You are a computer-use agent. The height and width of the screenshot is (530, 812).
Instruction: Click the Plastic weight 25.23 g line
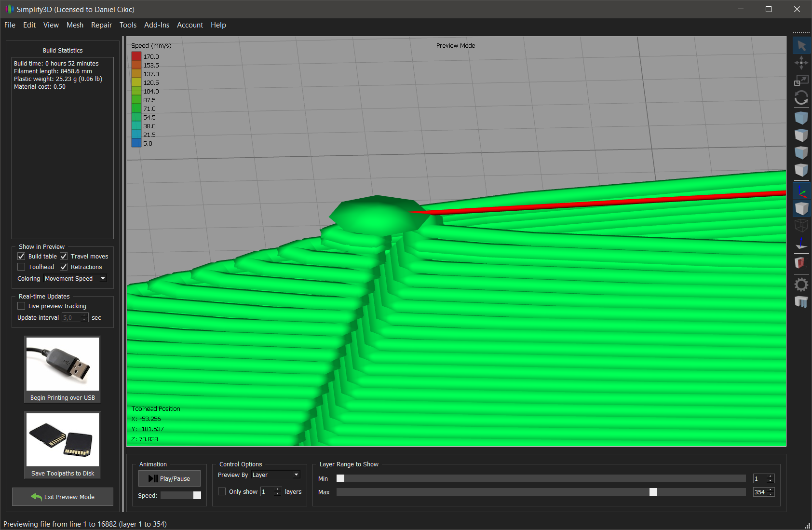(x=58, y=79)
